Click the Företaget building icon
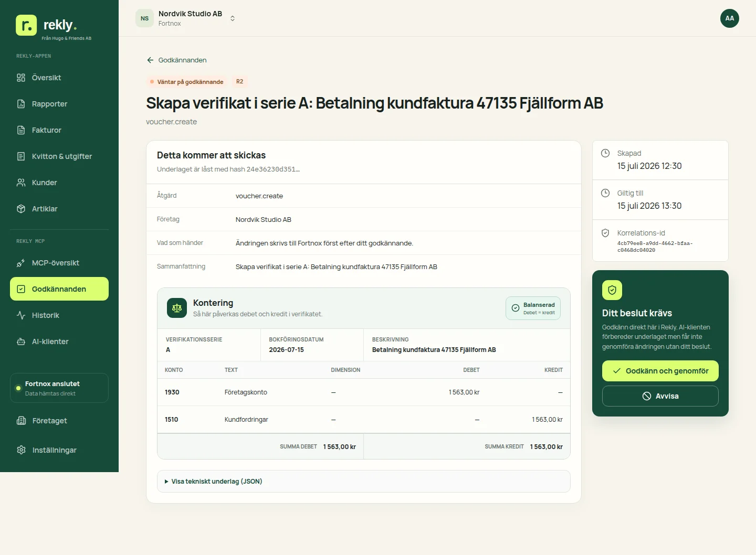 click(21, 421)
